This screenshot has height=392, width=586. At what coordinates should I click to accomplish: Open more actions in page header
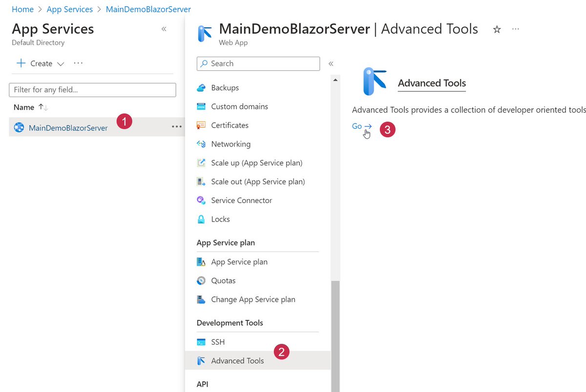[x=516, y=29]
